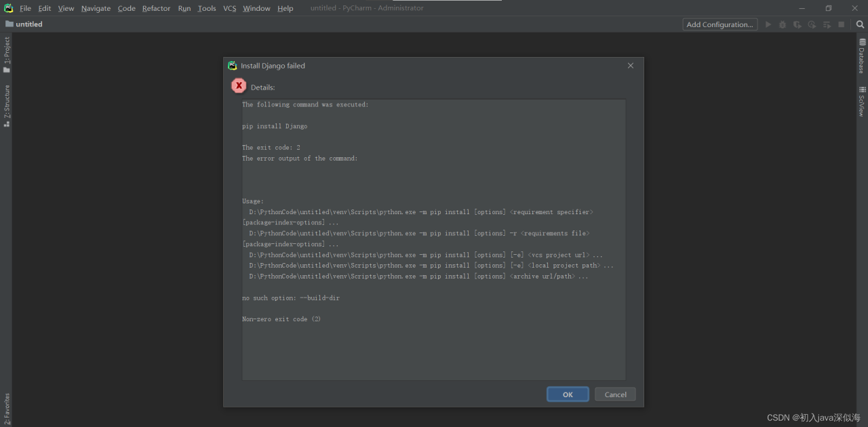868x427 pixels.
Task: Open the Tools menu
Action: (207, 8)
